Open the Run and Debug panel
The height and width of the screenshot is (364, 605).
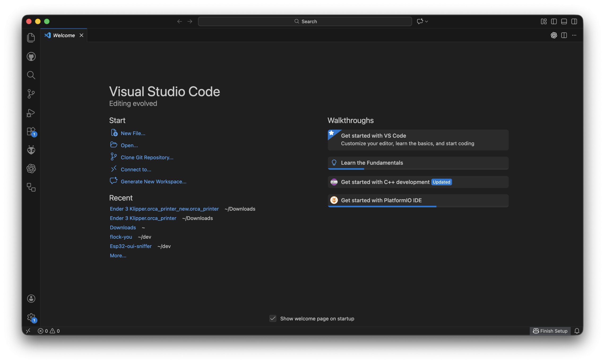[31, 113]
